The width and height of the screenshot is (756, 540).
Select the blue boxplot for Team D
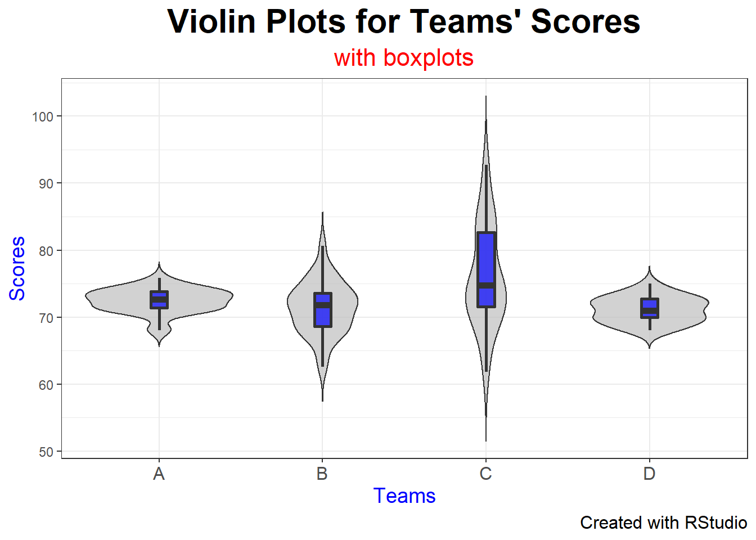650,308
